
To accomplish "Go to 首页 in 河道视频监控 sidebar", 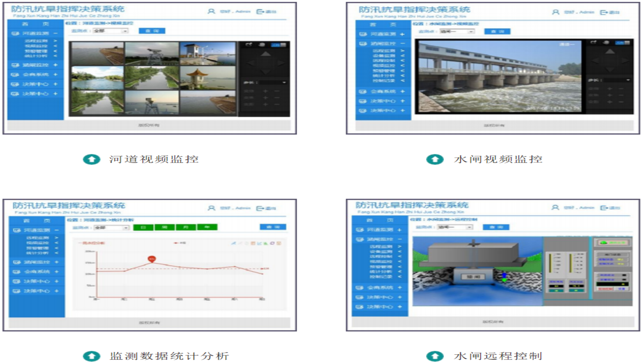I will point(35,24).
